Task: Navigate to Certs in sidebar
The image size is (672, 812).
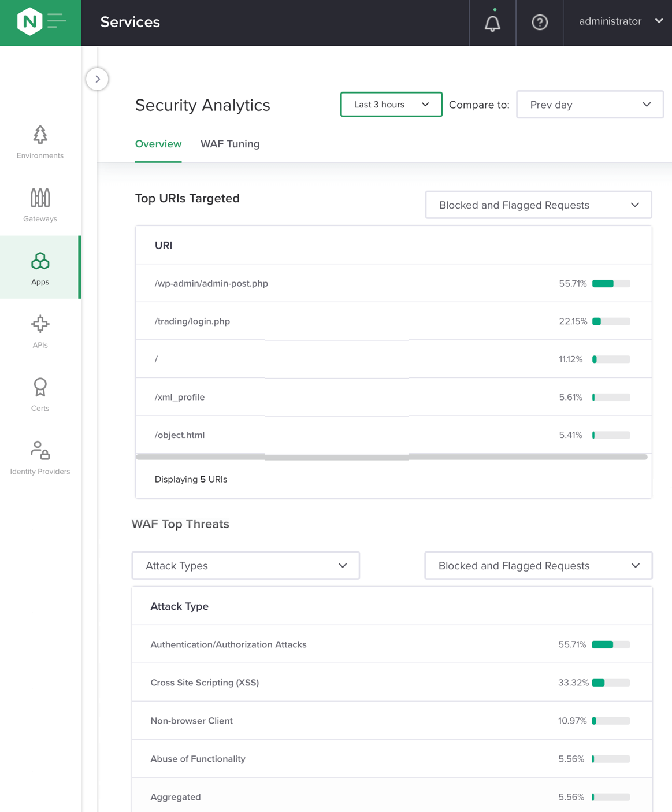Action: pos(40,395)
